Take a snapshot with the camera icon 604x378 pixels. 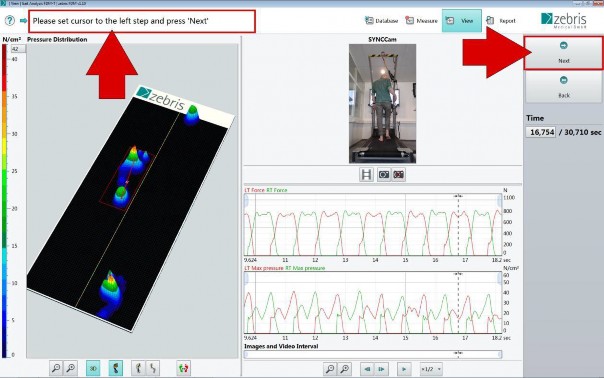click(x=384, y=175)
